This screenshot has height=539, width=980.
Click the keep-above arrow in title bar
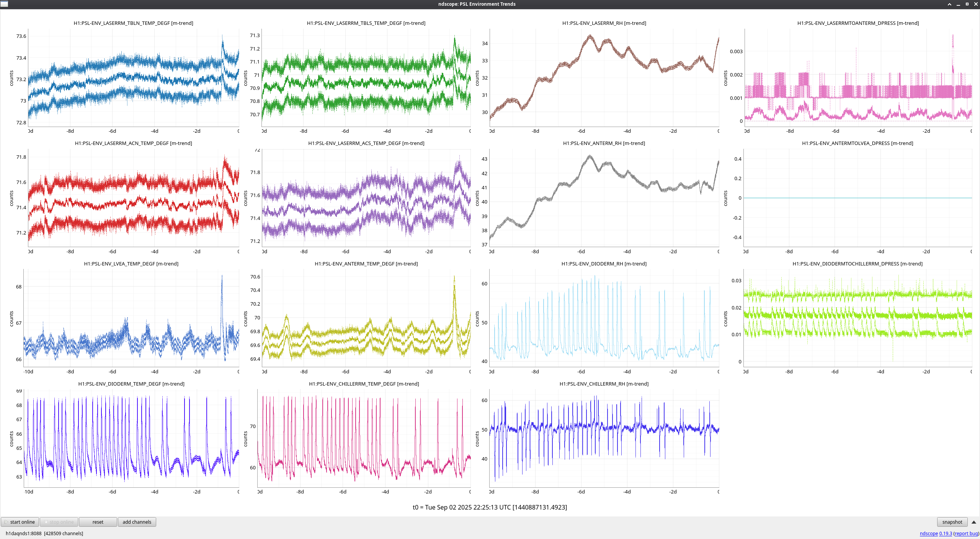point(949,4)
